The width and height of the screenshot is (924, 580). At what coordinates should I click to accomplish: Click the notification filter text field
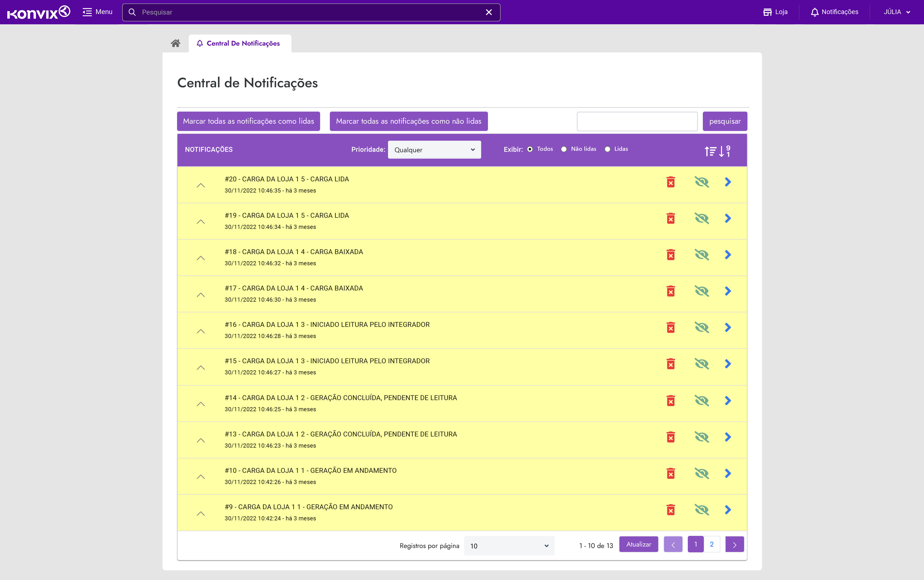637,121
